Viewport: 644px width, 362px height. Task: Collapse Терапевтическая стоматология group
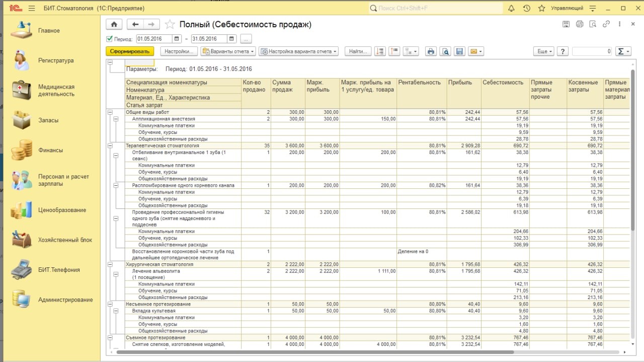click(x=110, y=146)
